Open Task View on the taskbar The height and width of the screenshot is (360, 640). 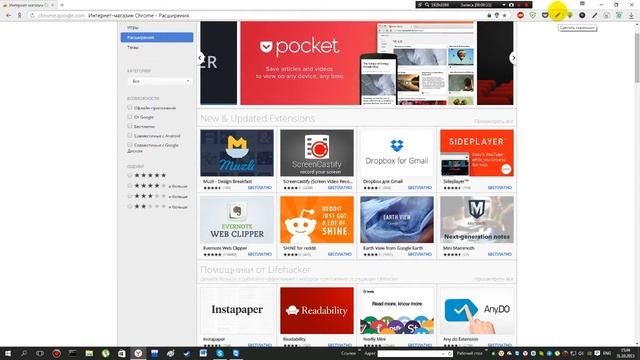coord(40,353)
